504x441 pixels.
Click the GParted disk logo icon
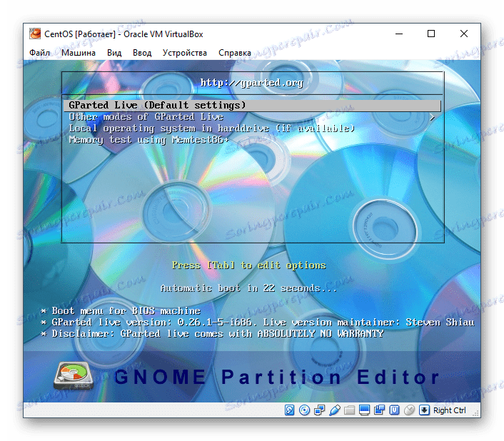tap(74, 376)
